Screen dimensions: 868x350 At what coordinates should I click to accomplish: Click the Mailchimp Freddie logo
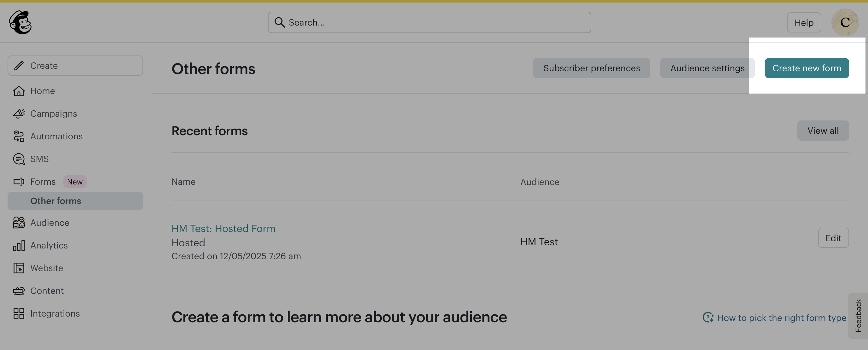[x=20, y=22]
